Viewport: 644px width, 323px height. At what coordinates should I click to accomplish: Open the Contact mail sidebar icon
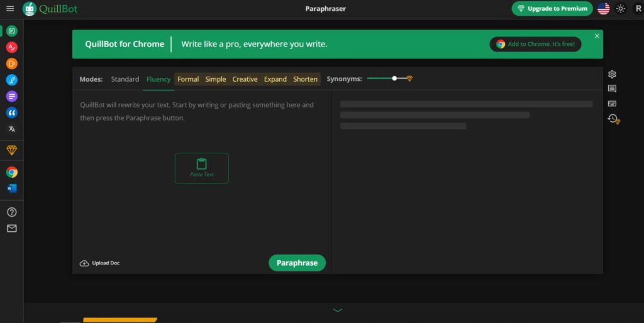tap(12, 229)
